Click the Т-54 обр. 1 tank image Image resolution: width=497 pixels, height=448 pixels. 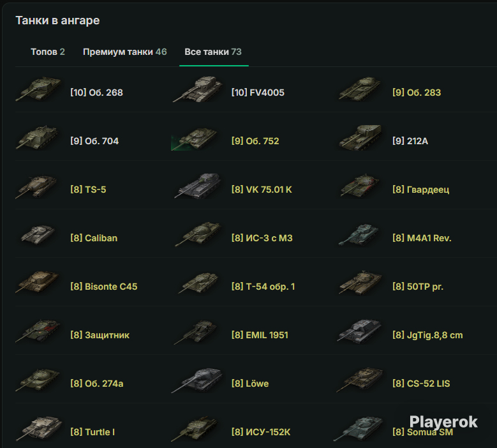198,283
